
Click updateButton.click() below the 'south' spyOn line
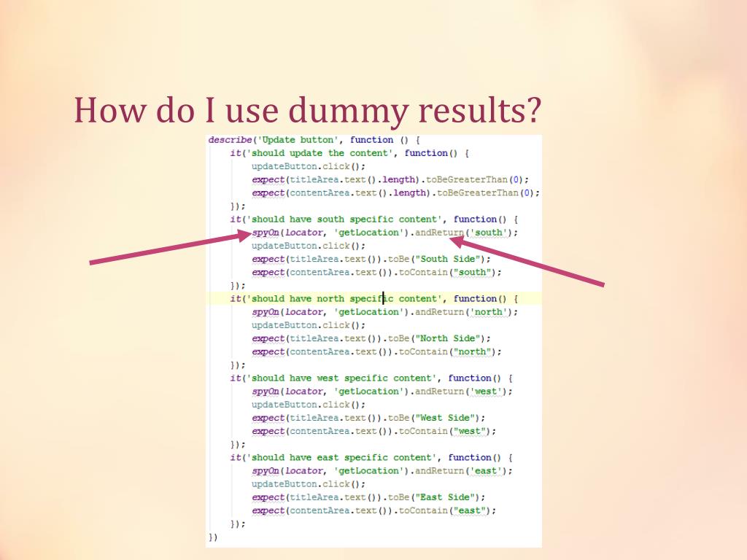pyautogui.click(x=309, y=246)
